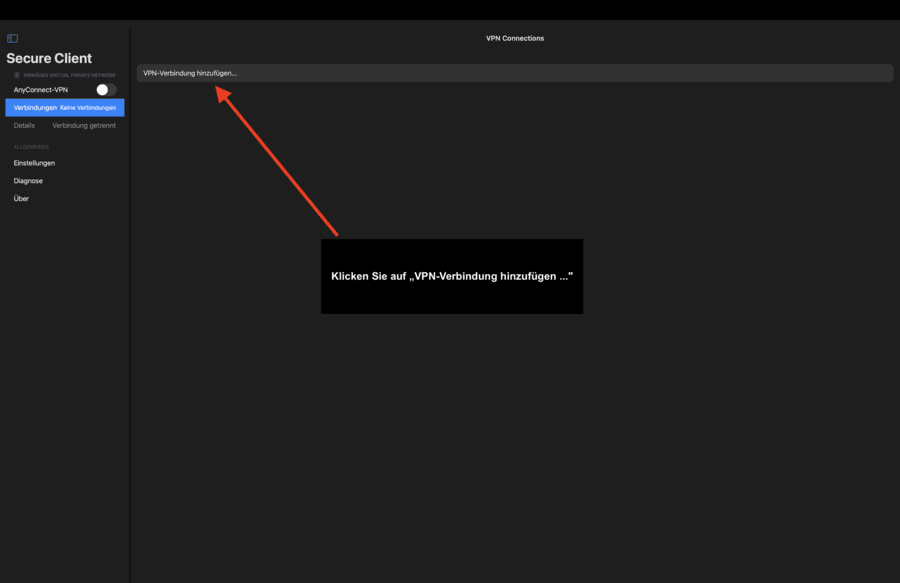Image resolution: width=900 pixels, height=583 pixels.
Task: Click the Secure Client heading
Action: coord(49,58)
